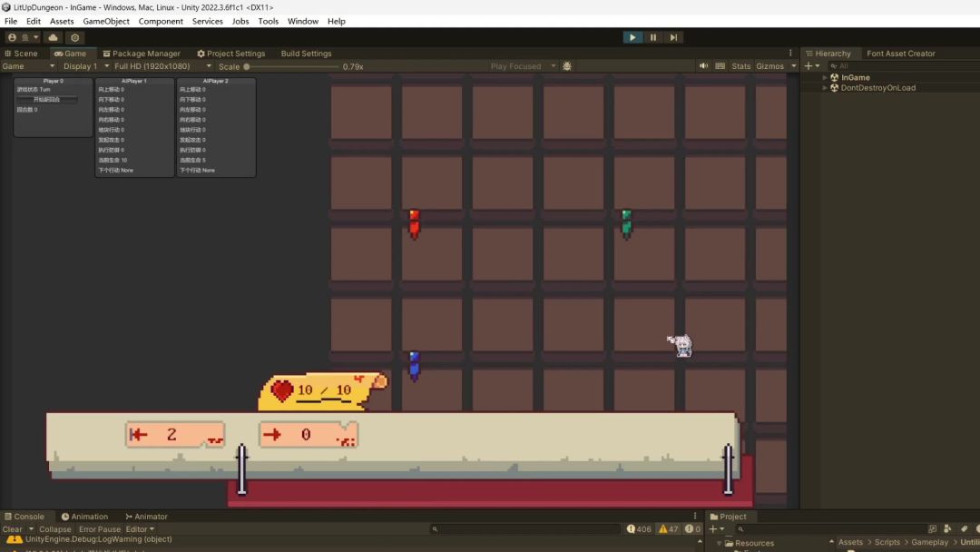The image size is (980, 552).
Task: Toggle the console warnings count filter
Action: pyautogui.click(x=669, y=529)
